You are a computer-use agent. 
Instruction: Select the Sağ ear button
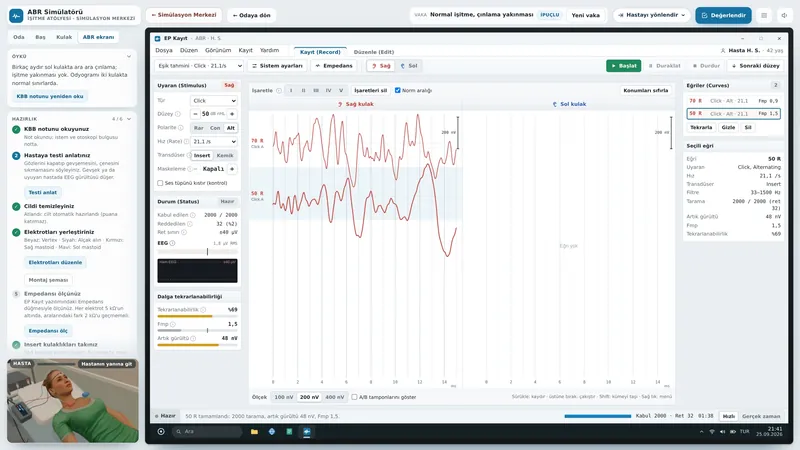[381, 66]
